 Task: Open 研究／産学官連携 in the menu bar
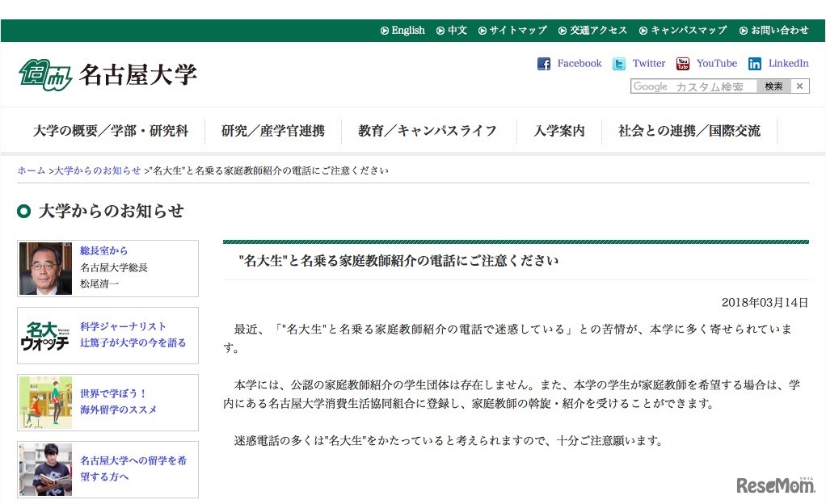(x=274, y=130)
